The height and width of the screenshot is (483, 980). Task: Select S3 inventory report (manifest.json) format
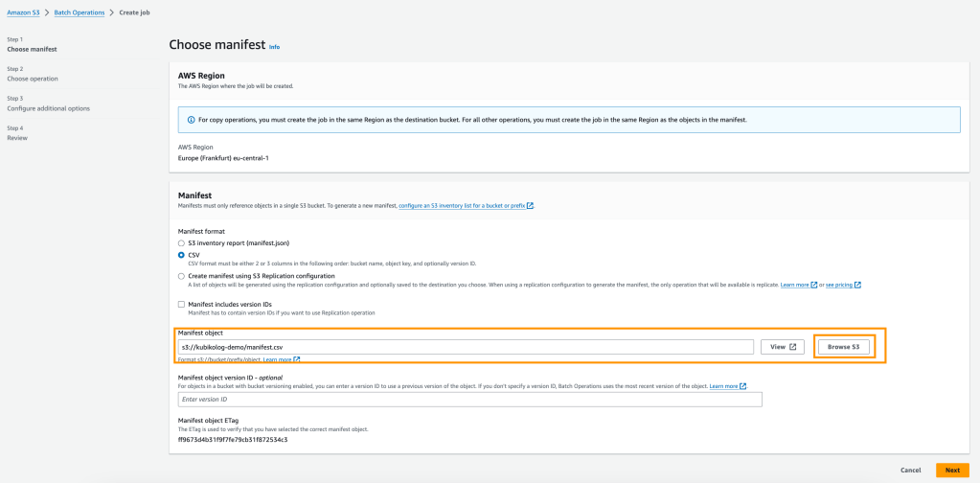pyautogui.click(x=182, y=243)
